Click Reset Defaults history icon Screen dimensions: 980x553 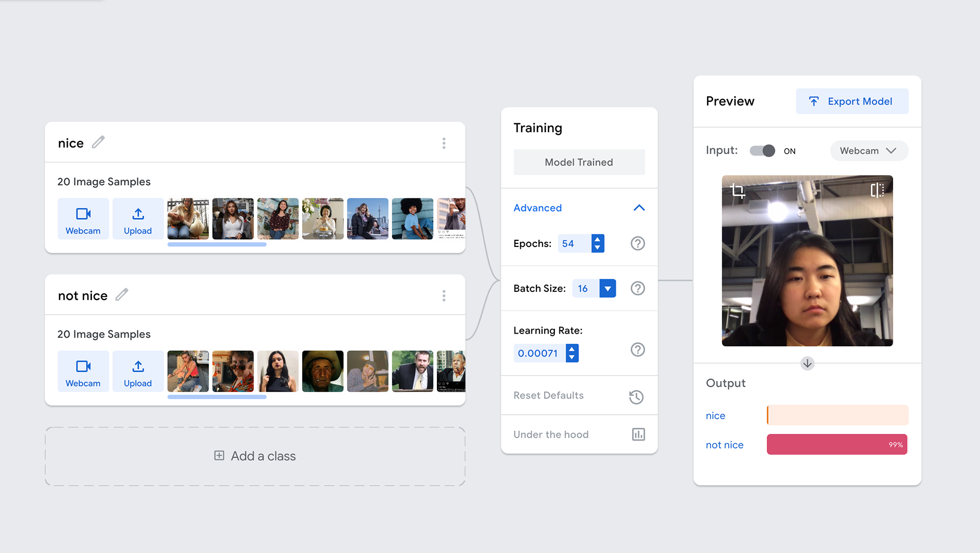(x=636, y=397)
